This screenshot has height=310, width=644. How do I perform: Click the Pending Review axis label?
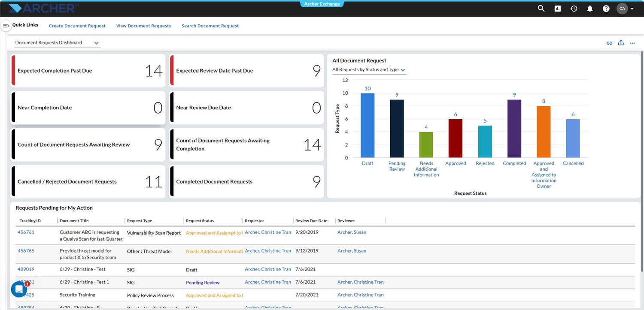(x=397, y=166)
